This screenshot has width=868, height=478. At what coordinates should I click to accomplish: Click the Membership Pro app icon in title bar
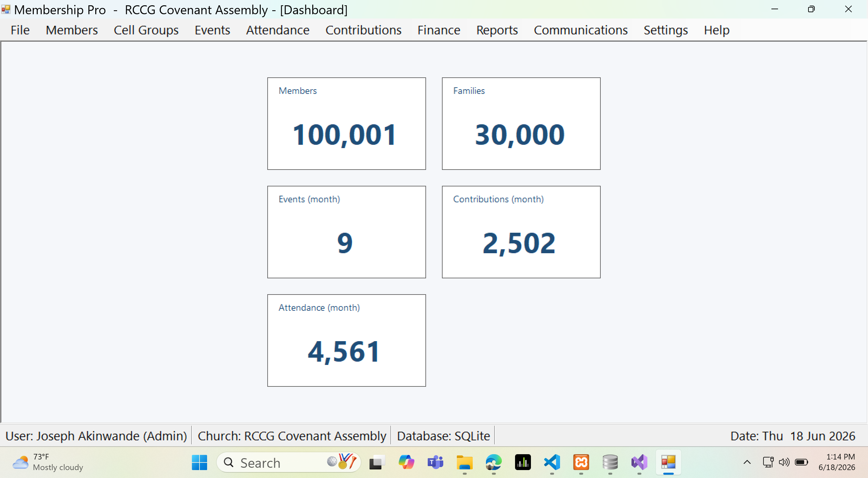[6, 9]
